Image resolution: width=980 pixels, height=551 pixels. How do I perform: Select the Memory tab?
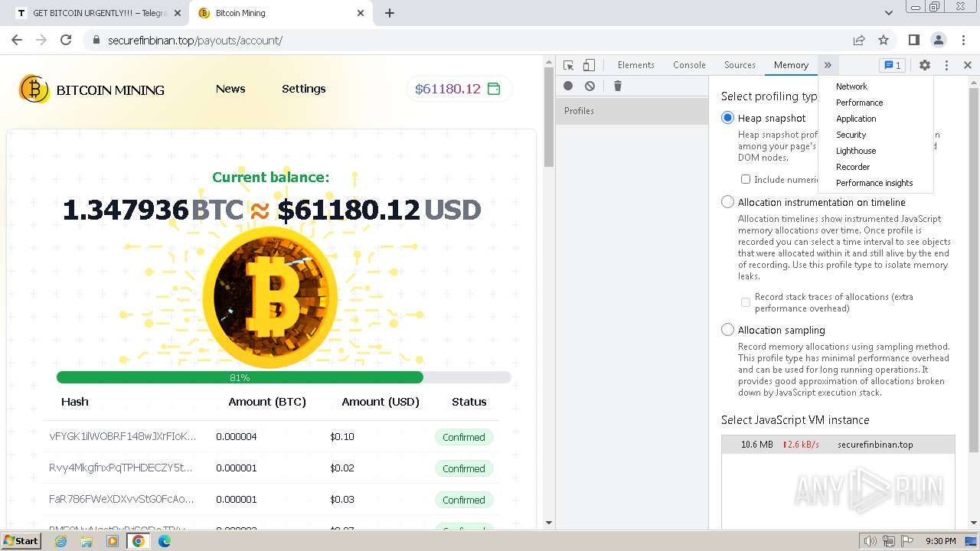(791, 65)
